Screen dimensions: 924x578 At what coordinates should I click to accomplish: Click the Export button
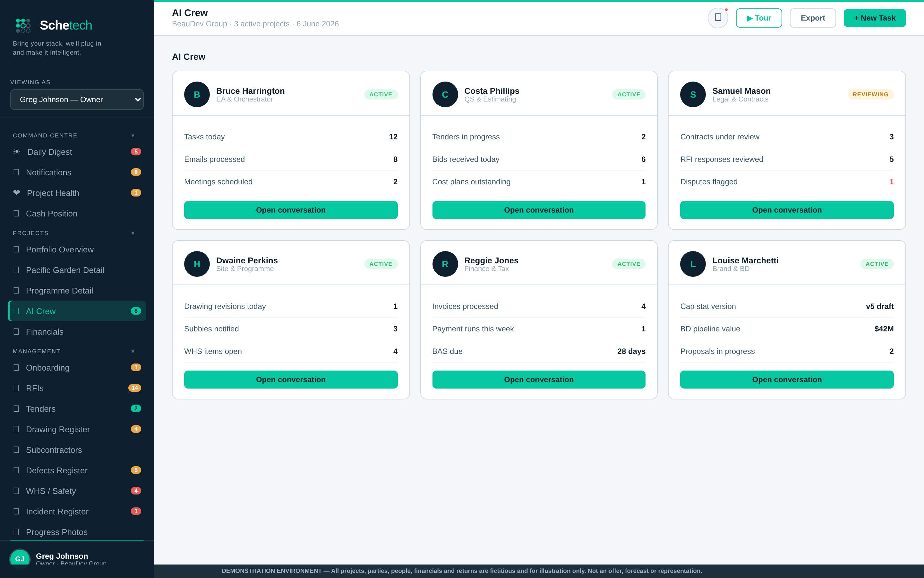812,18
